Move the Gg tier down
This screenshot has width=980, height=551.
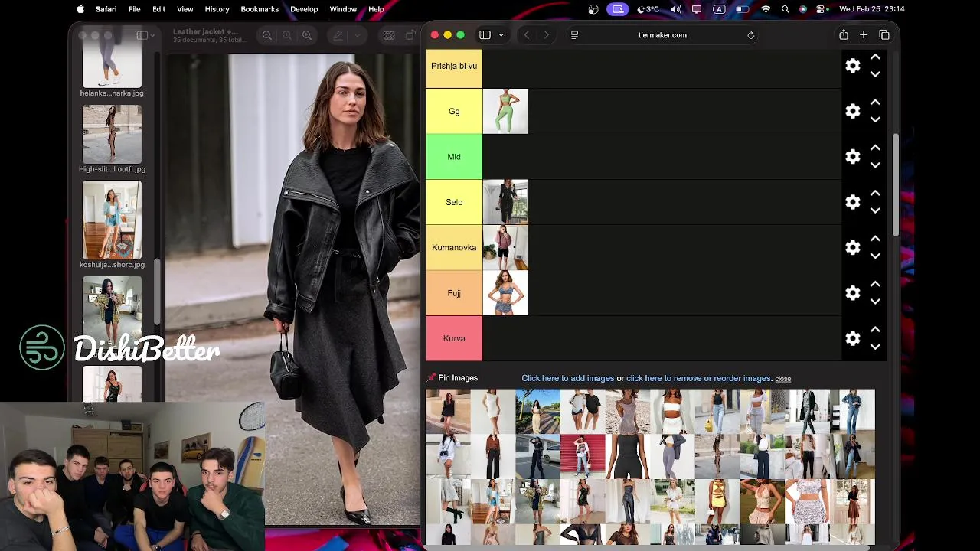[875, 119]
